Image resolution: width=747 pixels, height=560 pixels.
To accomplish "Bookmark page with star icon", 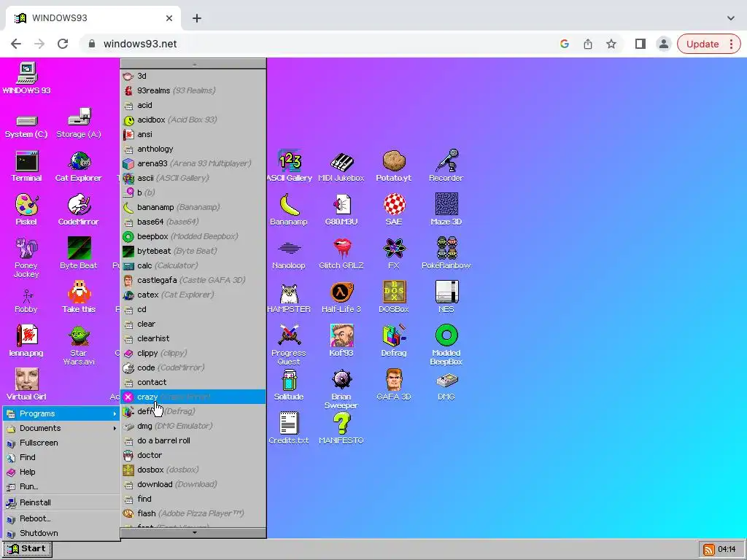I will click(611, 44).
